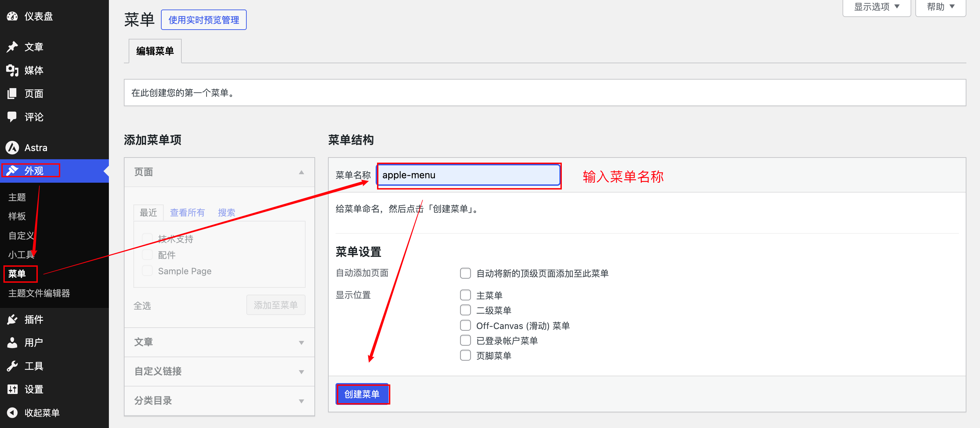980x428 pixels.
Task: Click the 创建菜单 button
Action: (x=362, y=394)
